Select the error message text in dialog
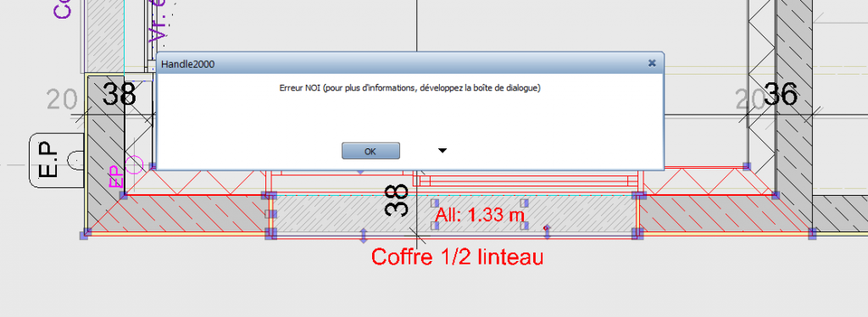 point(409,88)
